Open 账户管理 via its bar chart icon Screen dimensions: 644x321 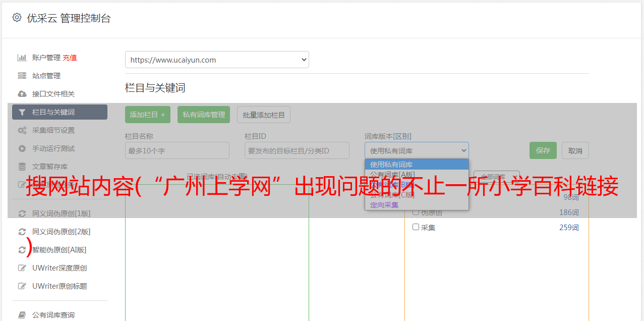click(22, 58)
